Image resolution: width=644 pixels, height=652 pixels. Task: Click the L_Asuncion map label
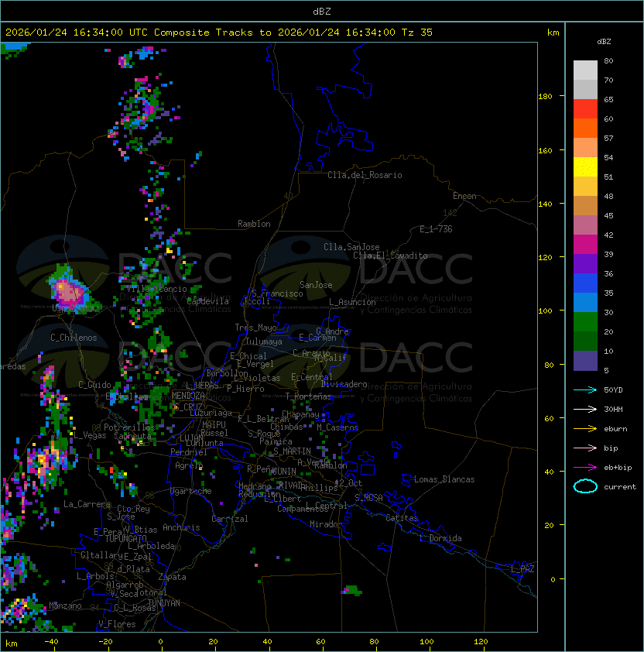(352, 302)
